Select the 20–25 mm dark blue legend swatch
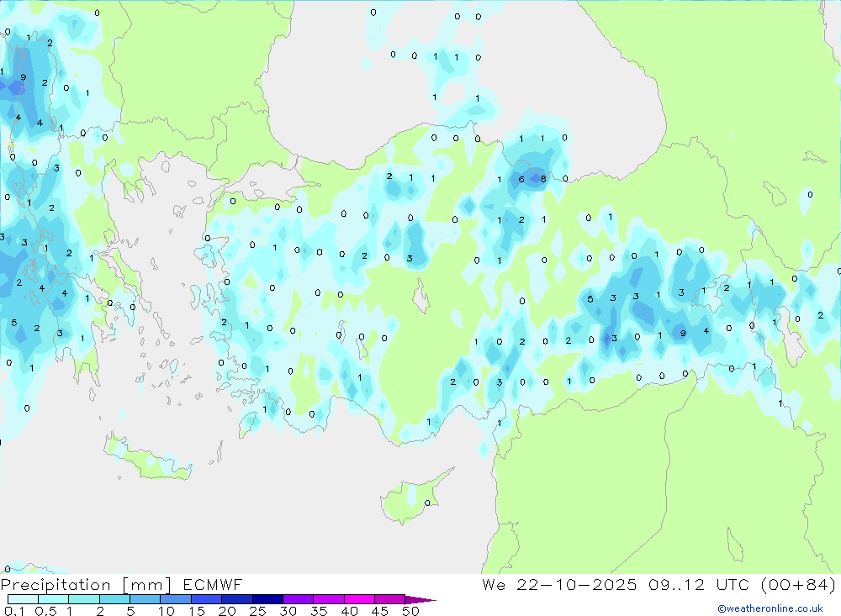The image size is (841, 616). tap(237, 599)
